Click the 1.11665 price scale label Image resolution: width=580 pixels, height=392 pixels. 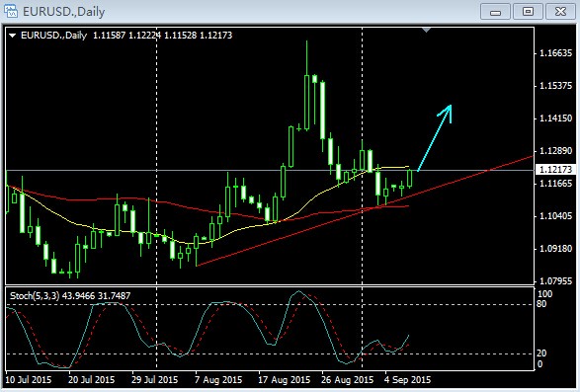pyautogui.click(x=555, y=184)
